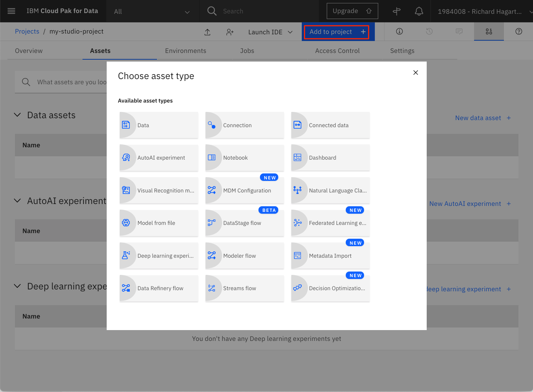Choose the Modeler flow tile
The width and height of the screenshot is (533, 392).
click(x=245, y=256)
